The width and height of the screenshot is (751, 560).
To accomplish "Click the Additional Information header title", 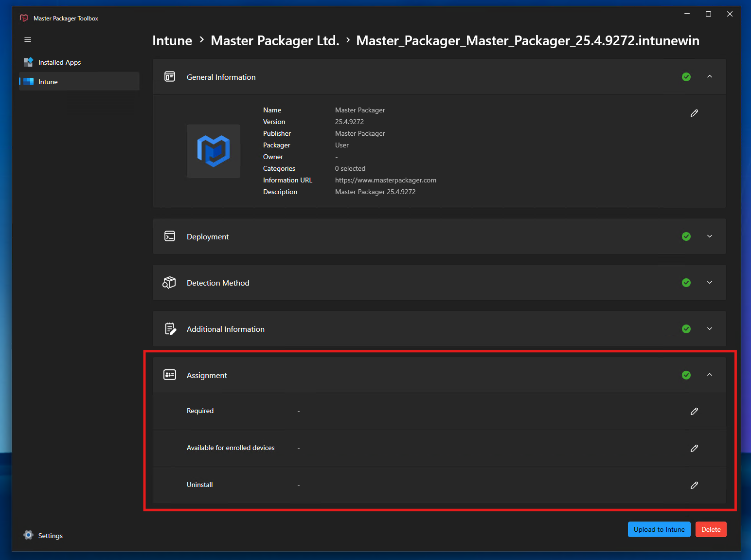I will tap(226, 329).
